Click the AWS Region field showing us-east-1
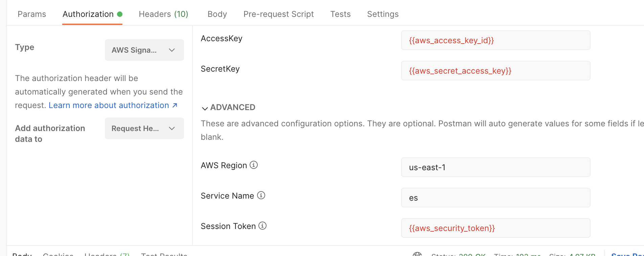The width and height of the screenshot is (644, 256). point(496,167)
